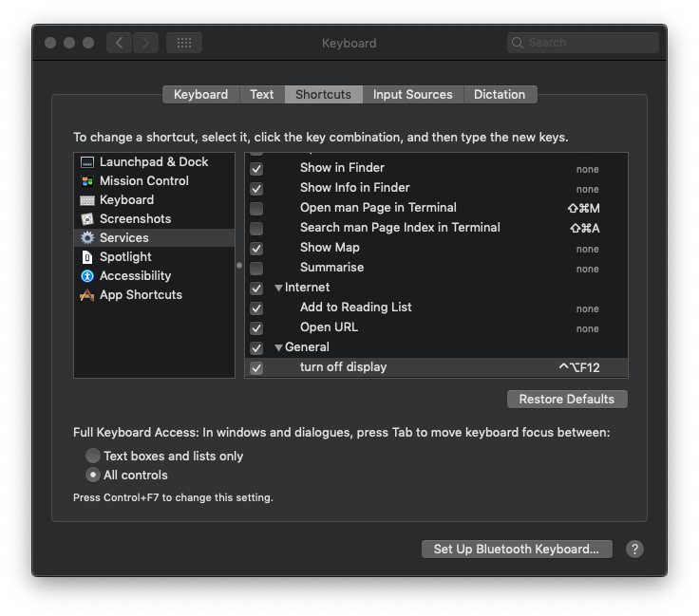This screenshot has width=699, height=616.
Task: Click the Search field in title bar
Action: (x=582, y=43)
